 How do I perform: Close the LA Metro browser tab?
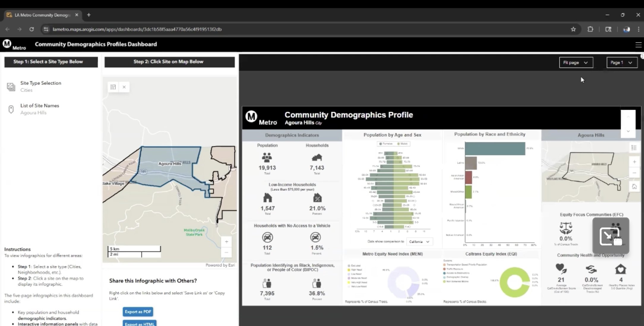(77, 15)
